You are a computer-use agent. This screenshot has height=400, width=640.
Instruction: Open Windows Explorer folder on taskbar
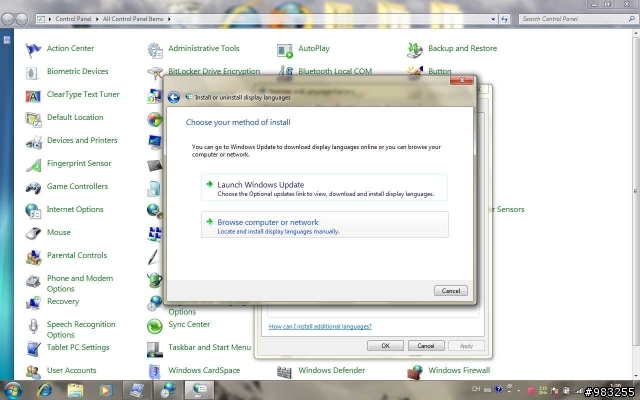tap(75, 391)
